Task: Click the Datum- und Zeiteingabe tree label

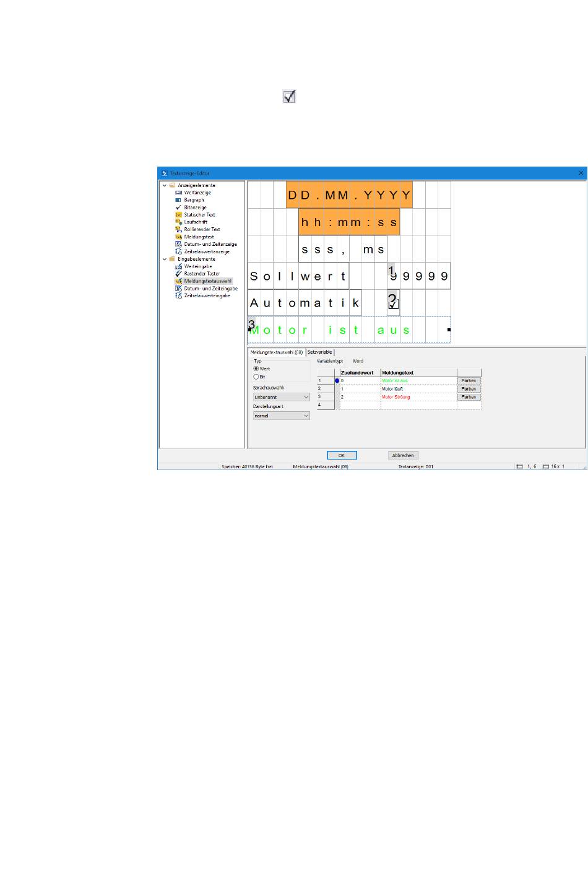Action: click(x=211, y=288)
